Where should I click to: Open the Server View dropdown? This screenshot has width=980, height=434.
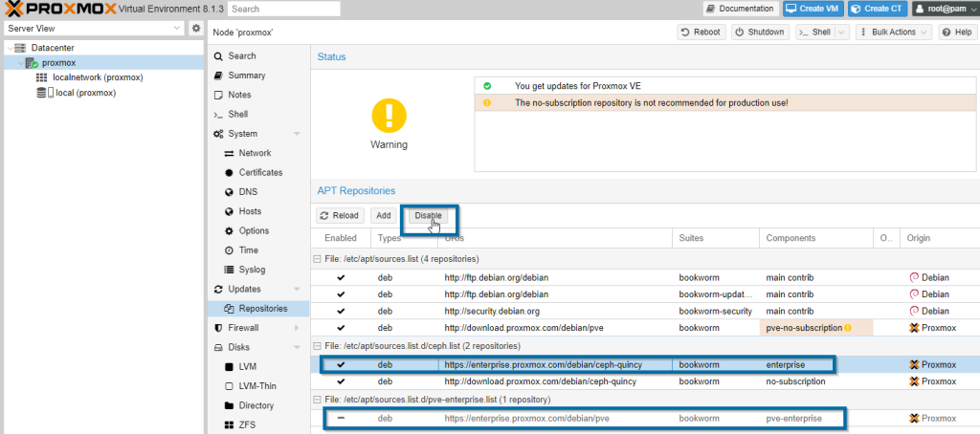[176, 28]
